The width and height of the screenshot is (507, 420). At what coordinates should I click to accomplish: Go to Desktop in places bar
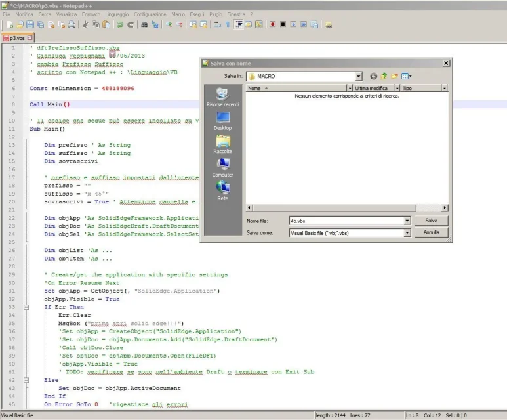coord(222,121)
